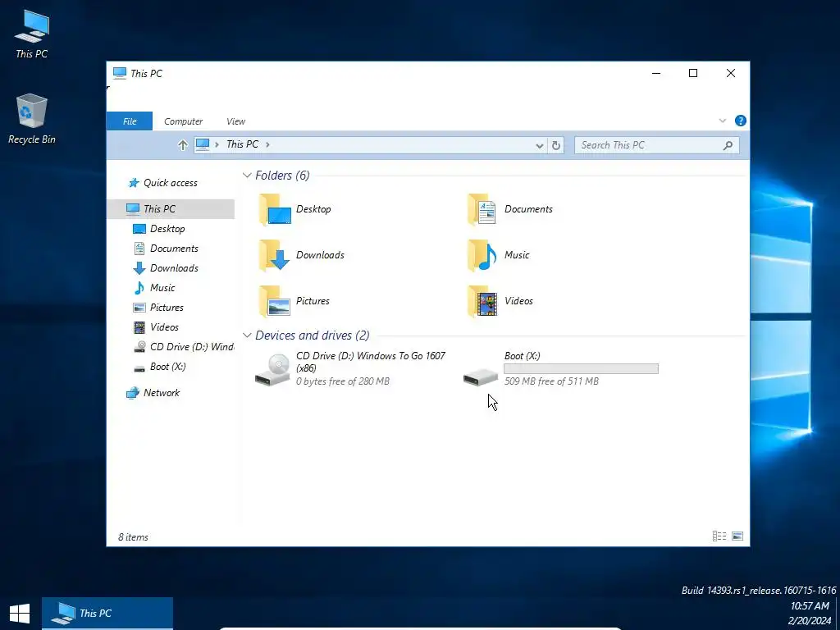840x630 pixels.
Task: Click This PC taskbar button
Action: pos(107,614)
